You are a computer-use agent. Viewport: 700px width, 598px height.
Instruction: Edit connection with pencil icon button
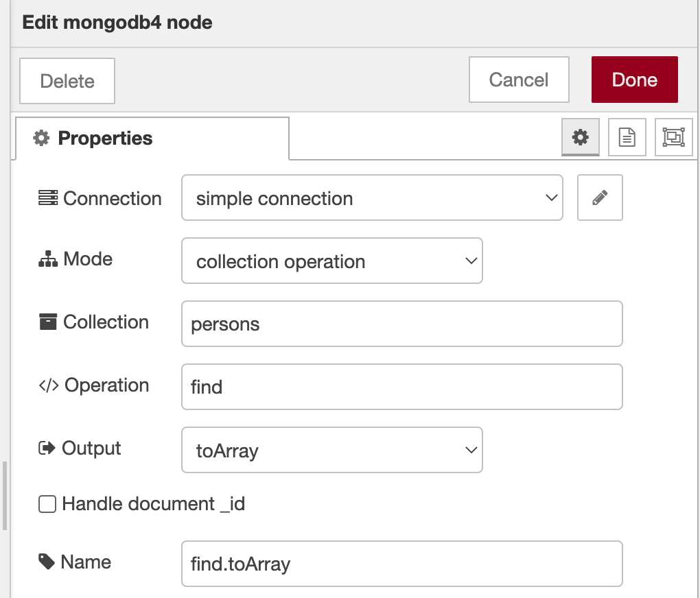coord(600,198)
